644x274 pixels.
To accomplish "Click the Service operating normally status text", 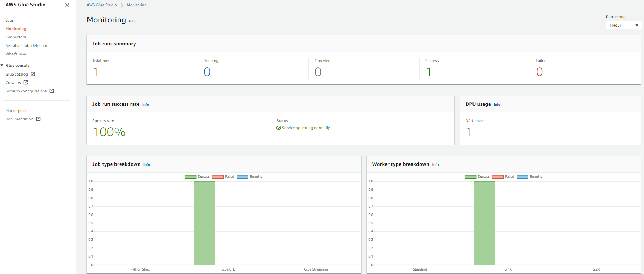I will click(306, 128).
